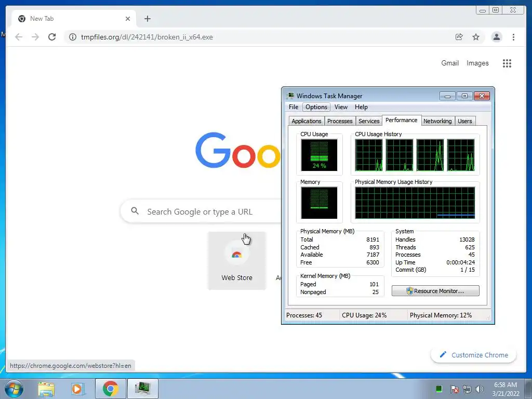Close the New Tab tab

tap(128, 19)
